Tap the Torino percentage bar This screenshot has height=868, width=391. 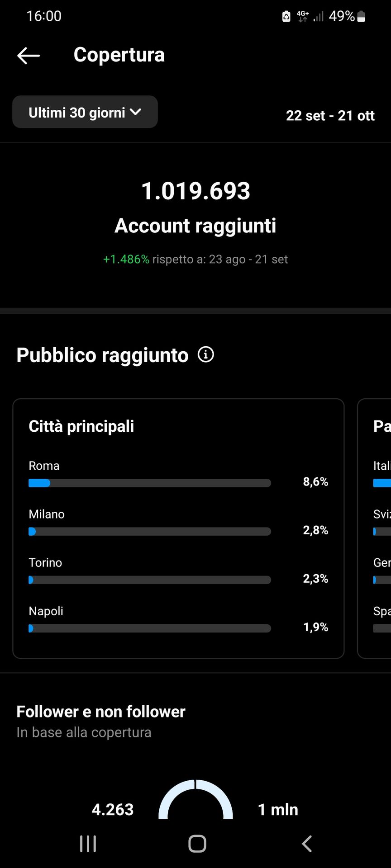tap(149, 580)
